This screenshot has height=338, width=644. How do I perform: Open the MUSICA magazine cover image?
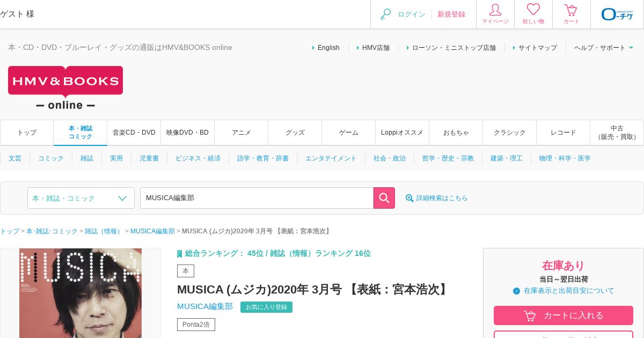pyautogui.click(x=80, y=293)
